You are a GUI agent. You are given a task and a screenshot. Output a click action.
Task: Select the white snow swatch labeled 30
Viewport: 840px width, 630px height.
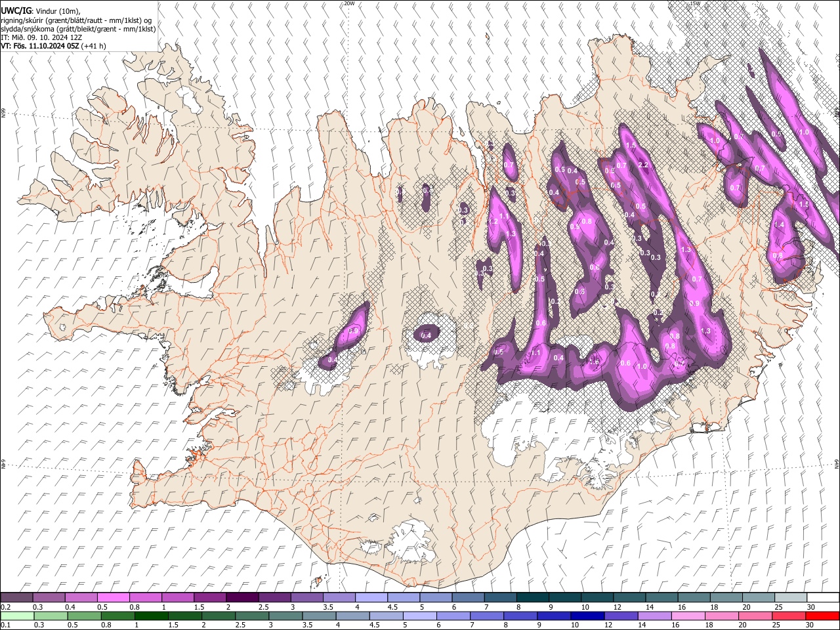pyautogui.click(x=824, y=598)
